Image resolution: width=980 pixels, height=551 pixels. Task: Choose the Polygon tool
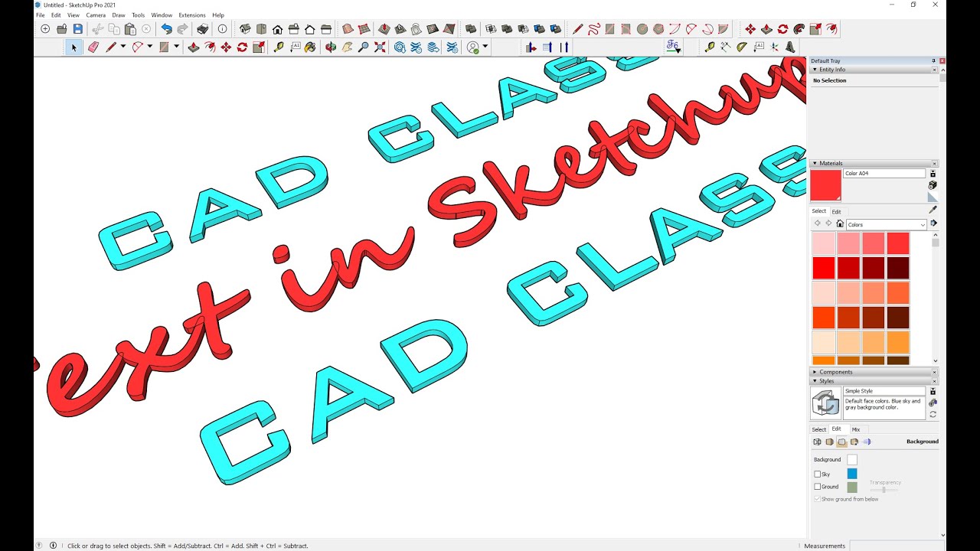(x=658, y=29)
